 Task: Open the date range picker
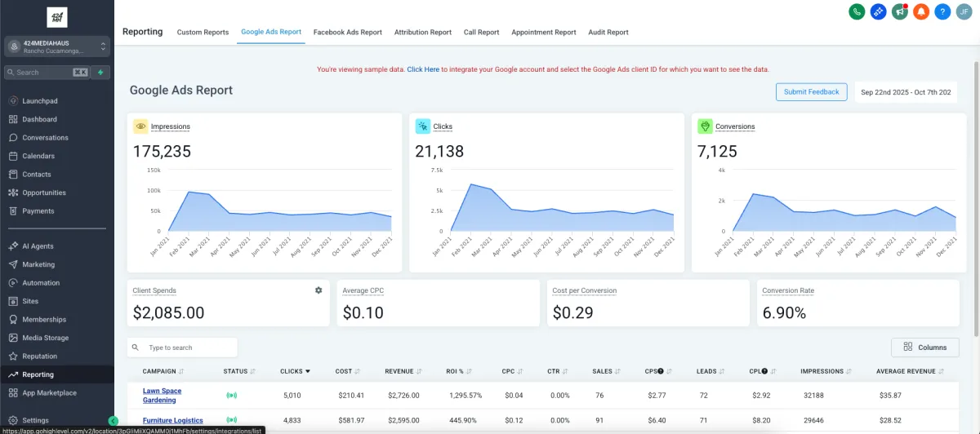906,92
